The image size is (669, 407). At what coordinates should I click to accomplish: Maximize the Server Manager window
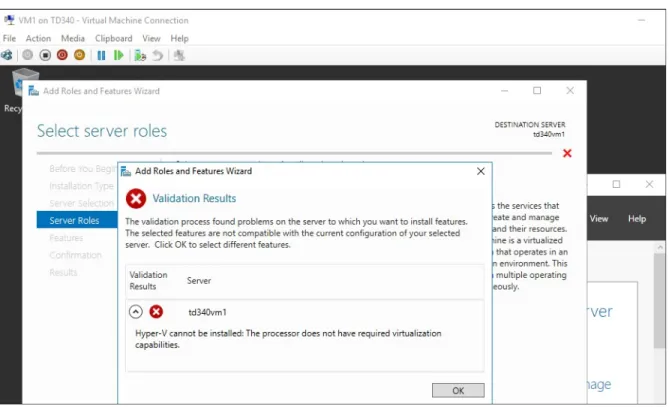click(x=616, y=184)
